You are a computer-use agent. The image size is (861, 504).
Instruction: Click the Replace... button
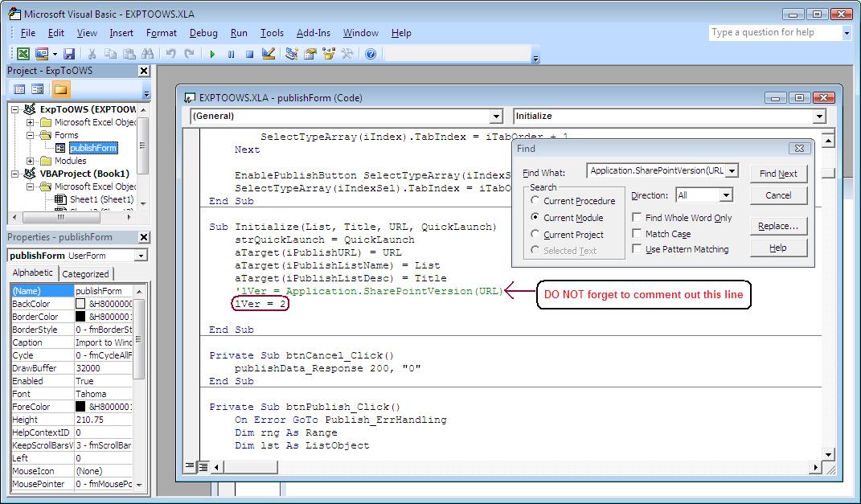pyautogui.click(x=778, y=226)
